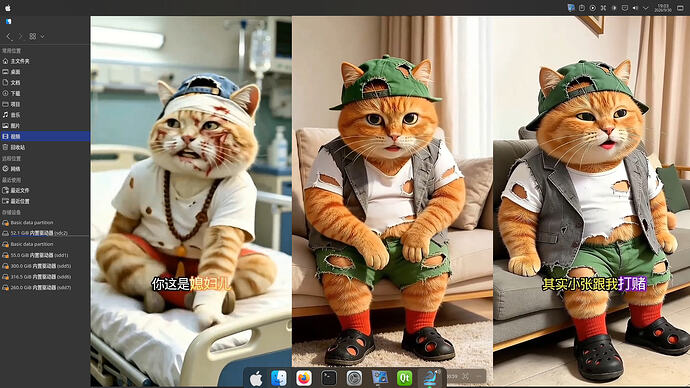Open 桌面 desktop folder in sidebar
Viewport: 690px width, 388px height.
45,72
